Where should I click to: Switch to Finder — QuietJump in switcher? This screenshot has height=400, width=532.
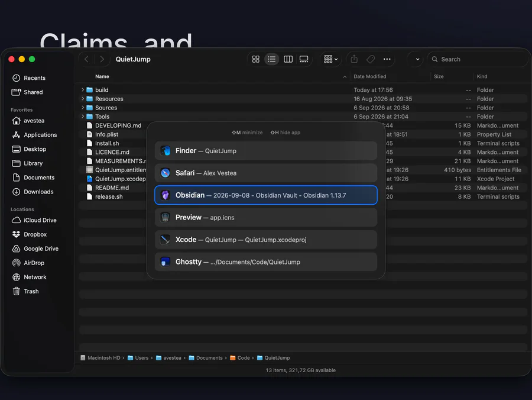pos(266,151)
